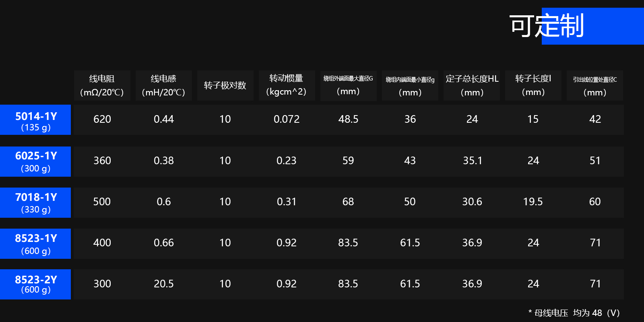The image size is (644, 322).
Task: Select the 转动惯量 column header
Action: [286, 85]
